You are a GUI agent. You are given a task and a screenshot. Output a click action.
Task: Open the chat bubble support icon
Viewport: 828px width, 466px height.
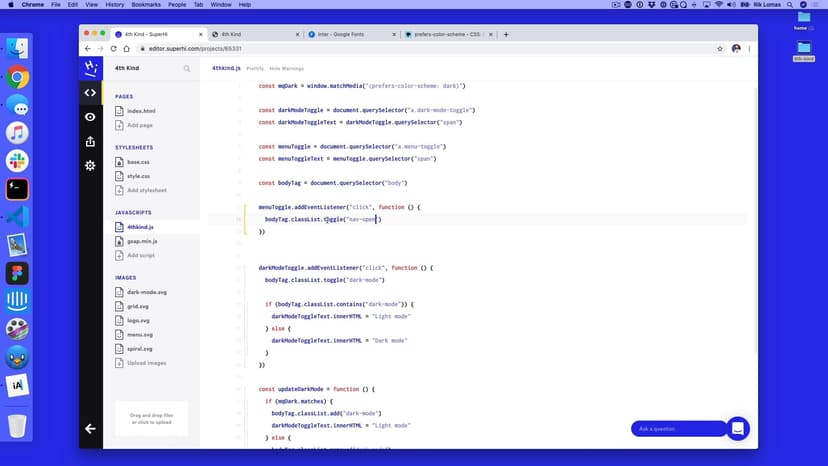coord(738,428)
